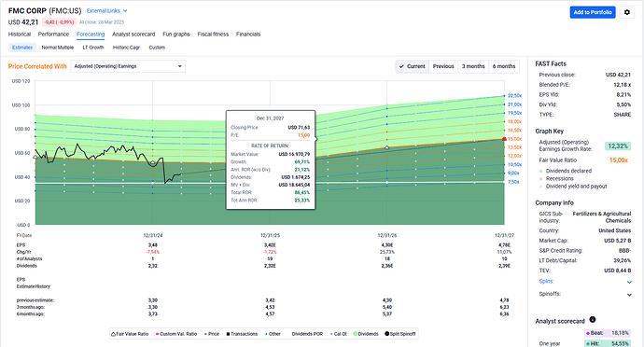Viewport: 644px width, 347px height.
Task: Open Financials tab
Action: (248, 35)
